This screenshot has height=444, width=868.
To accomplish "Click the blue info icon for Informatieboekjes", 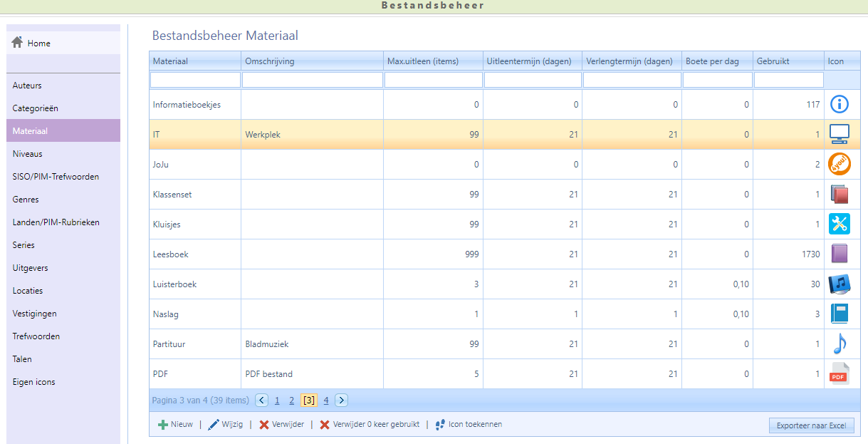I will (x=840, y=105).
